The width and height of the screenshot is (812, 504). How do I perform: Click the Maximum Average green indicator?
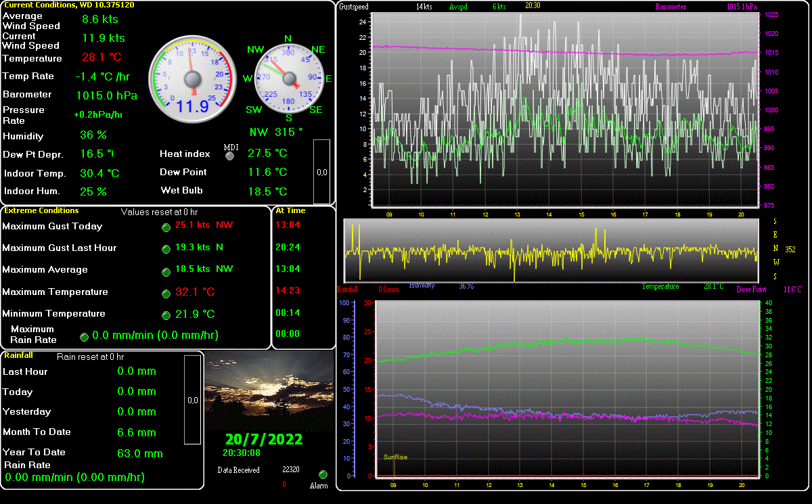166,271
